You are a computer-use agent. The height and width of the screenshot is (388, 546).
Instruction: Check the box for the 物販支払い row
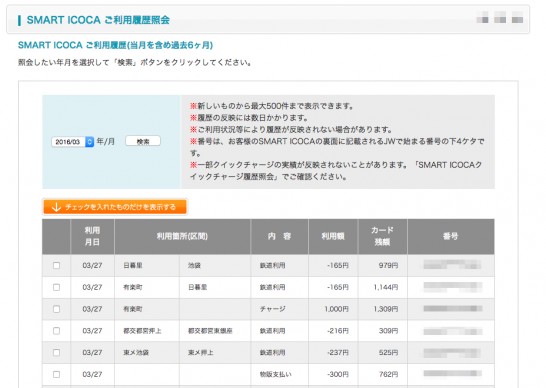click(x=56, y=374)
